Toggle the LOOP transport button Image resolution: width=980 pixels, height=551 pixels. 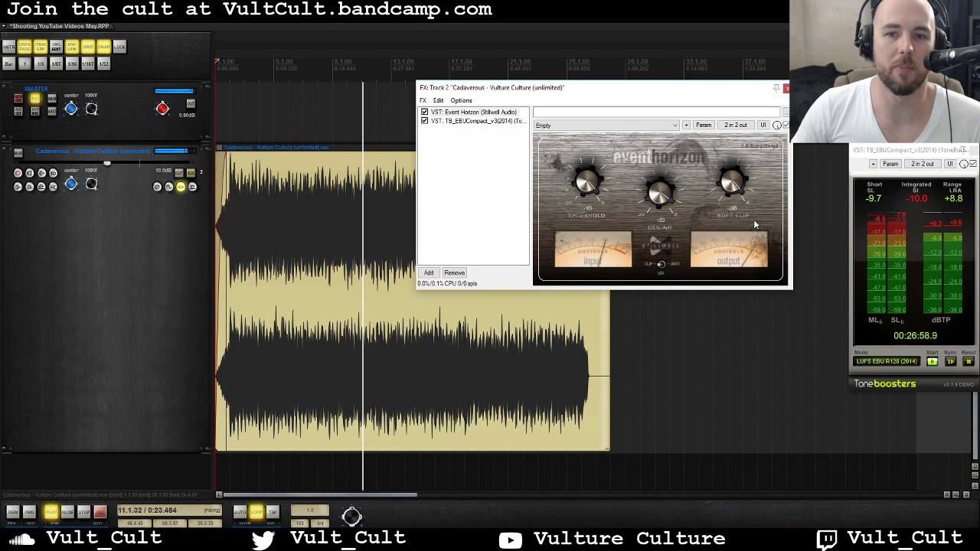tap(256, 512)
